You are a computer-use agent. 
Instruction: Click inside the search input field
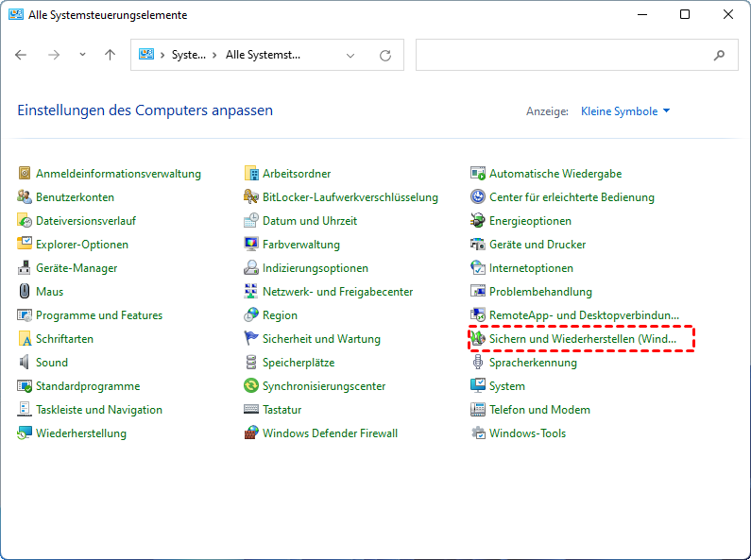[x=562, y=55]
